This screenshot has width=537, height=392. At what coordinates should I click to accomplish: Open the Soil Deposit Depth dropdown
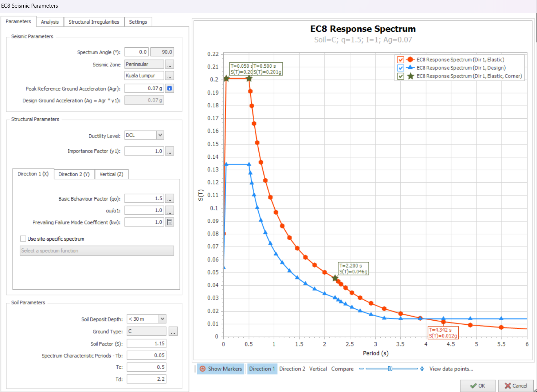162,319
